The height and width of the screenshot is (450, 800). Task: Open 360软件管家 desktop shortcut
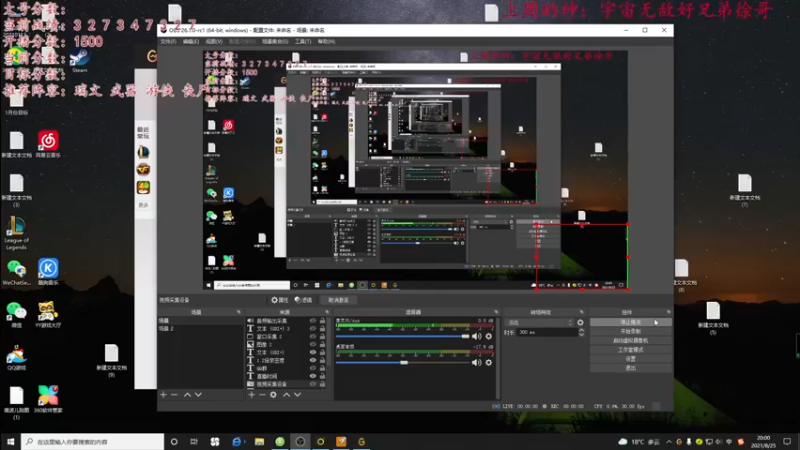[48, 399]
